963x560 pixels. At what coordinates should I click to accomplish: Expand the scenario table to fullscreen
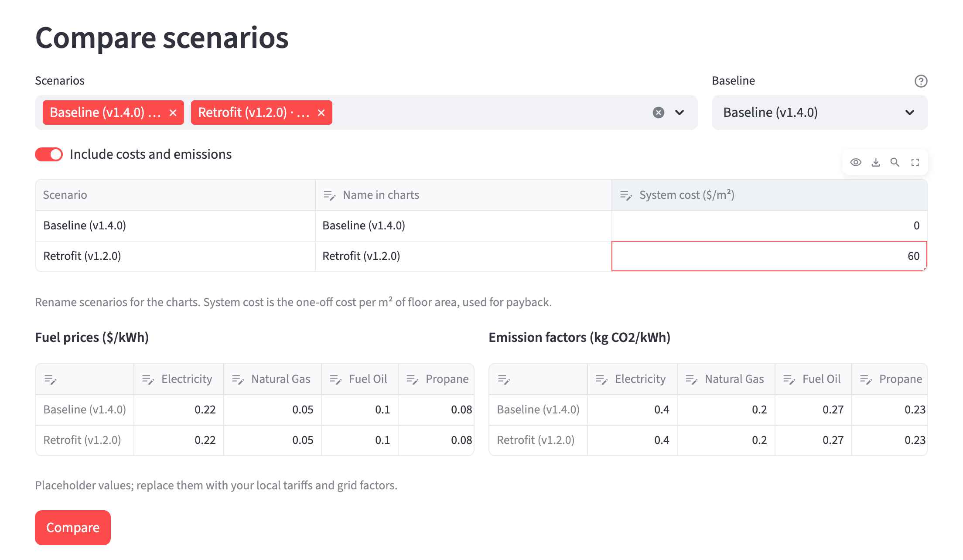click(x=915, y=162)
